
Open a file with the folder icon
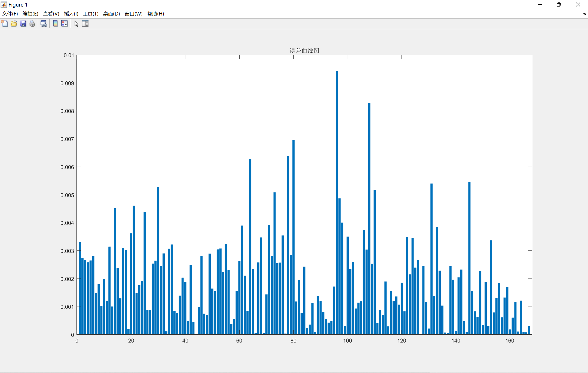pos(14,24)
